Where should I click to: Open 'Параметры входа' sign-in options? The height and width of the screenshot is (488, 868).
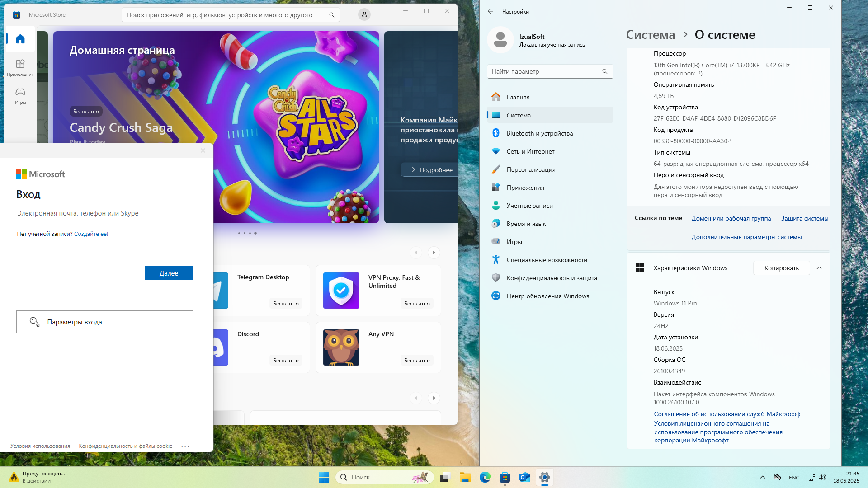[105, 322]
